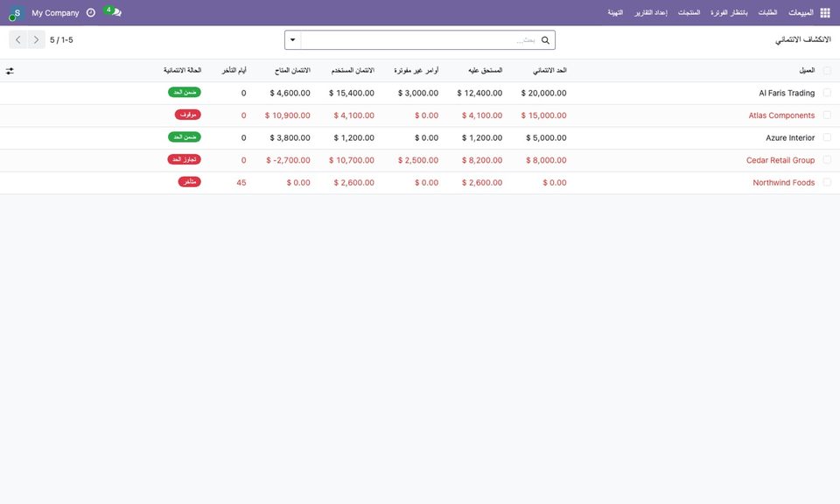Sort by the العميل column header
840x504 pixels.
tap(807, 71)
